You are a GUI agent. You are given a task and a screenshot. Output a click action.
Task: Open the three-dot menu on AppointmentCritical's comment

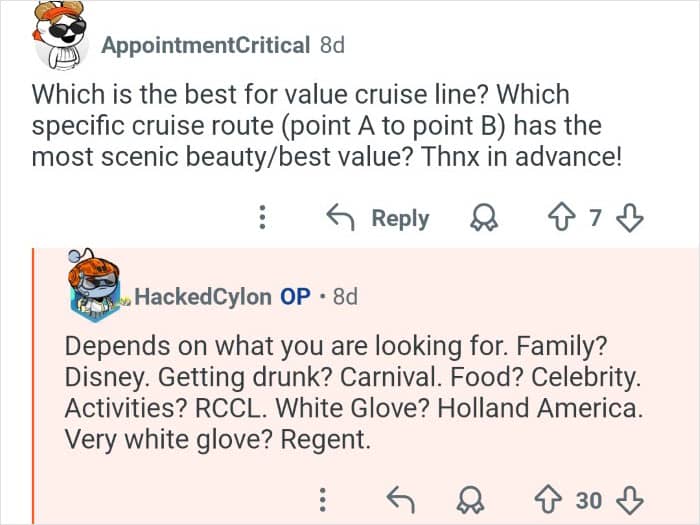point(262,217)
